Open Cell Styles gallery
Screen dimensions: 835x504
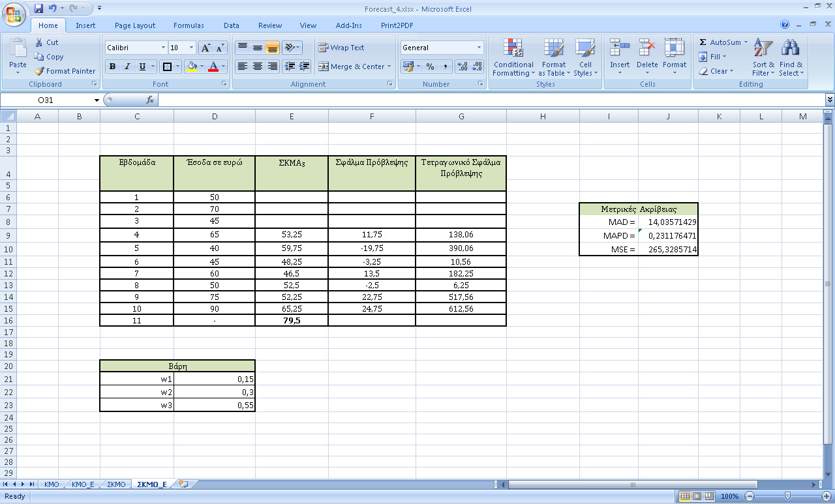[x=585, y=57]
